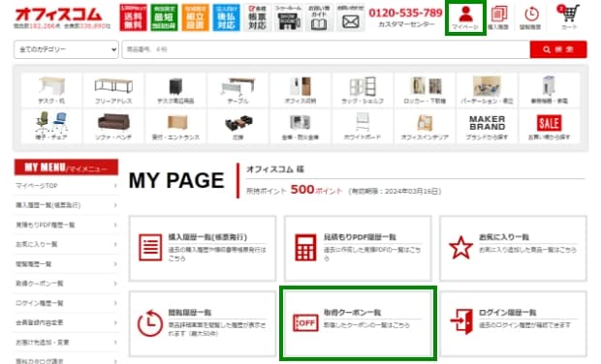Open the Locker category thumbnail

point(425,90)
